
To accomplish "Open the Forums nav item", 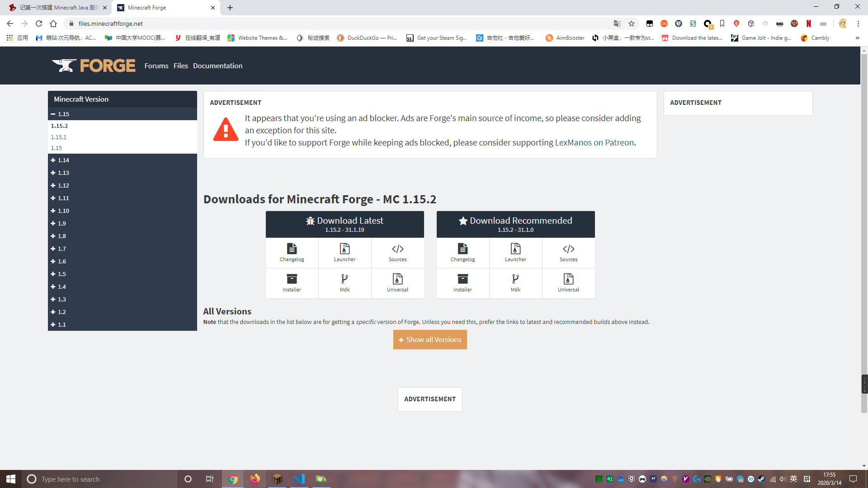I will click(156, 66).
